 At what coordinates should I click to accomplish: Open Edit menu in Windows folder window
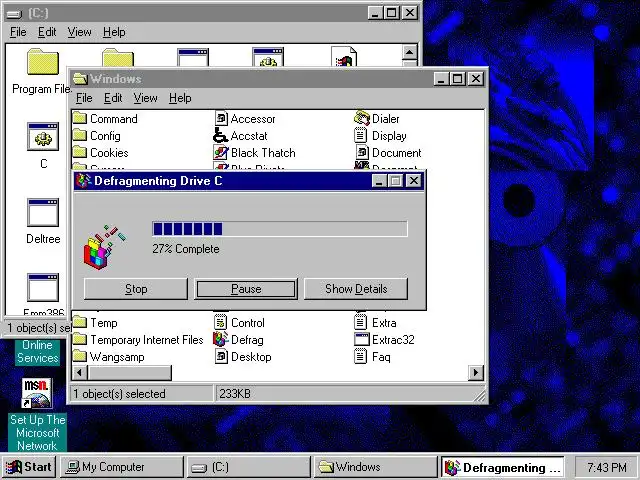click(x=113, y=98)
